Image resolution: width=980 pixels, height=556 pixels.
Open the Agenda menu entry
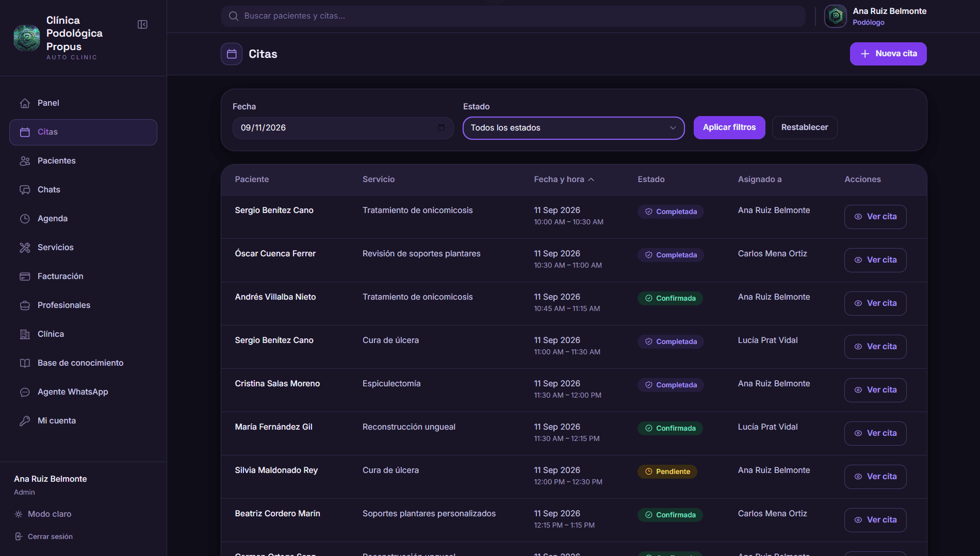point(83,219)
